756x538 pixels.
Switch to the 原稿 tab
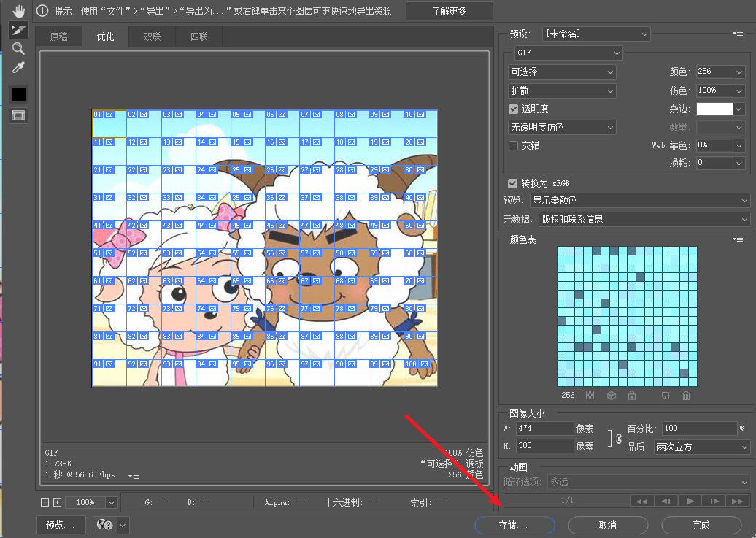59,36
